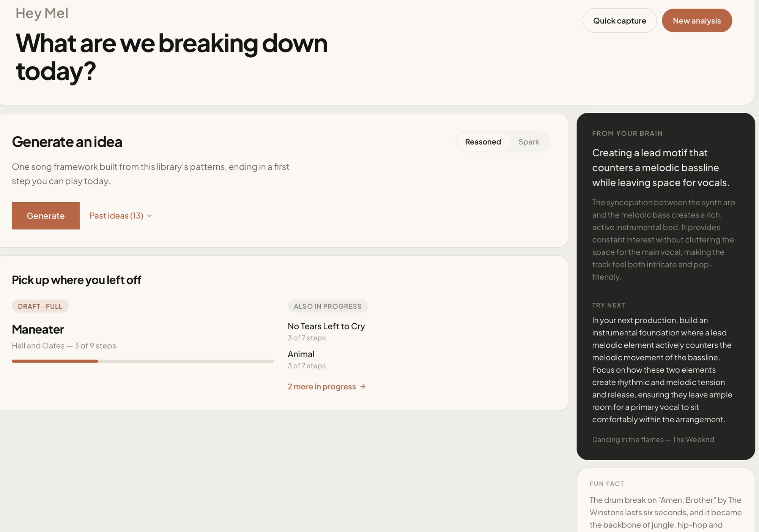Click the arrow icon beside 2 more in progress
759x532 pixels.
click(363, 386)
